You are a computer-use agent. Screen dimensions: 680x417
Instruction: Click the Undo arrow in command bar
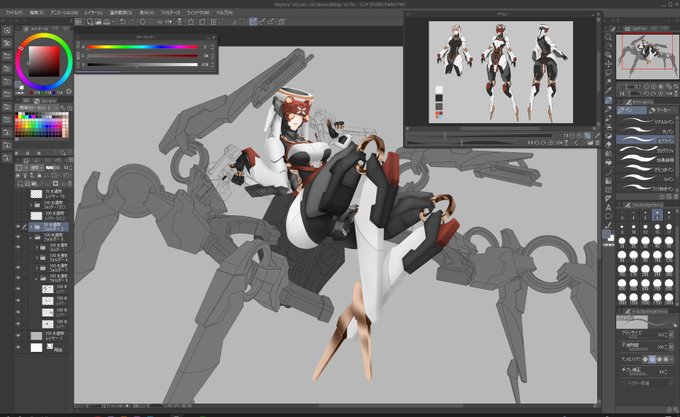[x=123, y=21]
